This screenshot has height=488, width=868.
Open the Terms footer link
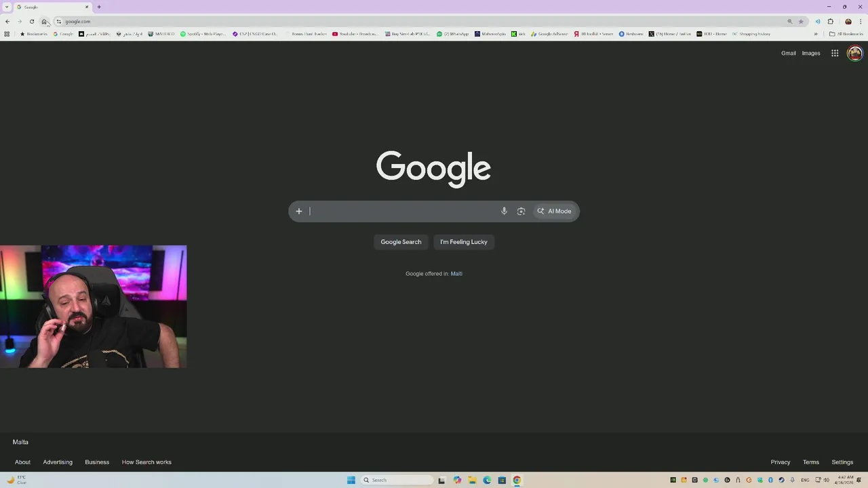(x=811, y=462)
